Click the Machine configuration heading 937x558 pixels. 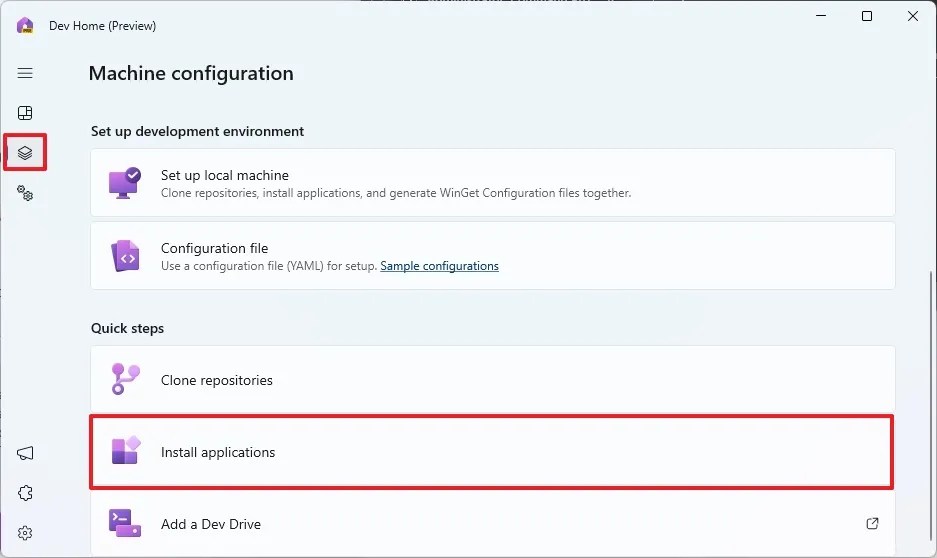[191, 73]
